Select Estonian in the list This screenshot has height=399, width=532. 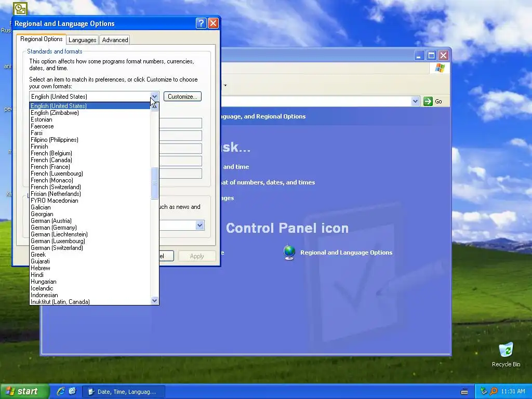[x=90, y=119]
